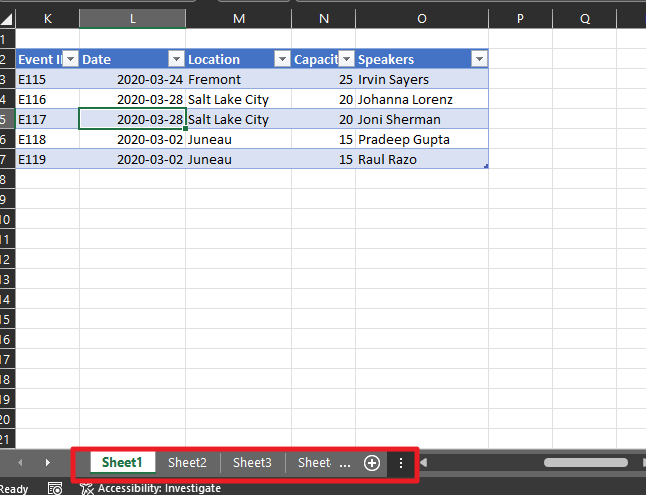Click the previous sheet navigation arrow

point(19,463)
